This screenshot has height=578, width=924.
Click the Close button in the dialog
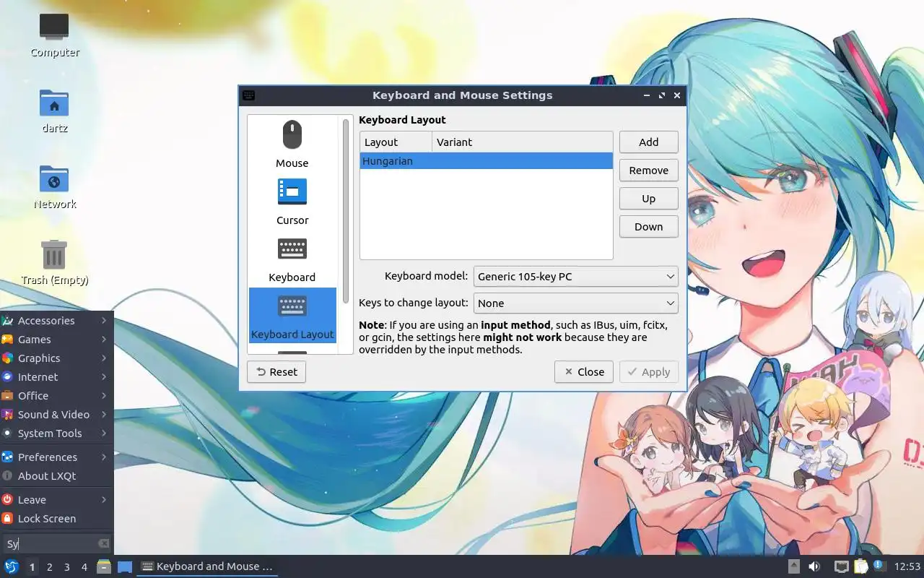pyautogui.click(x=584, y=371)
